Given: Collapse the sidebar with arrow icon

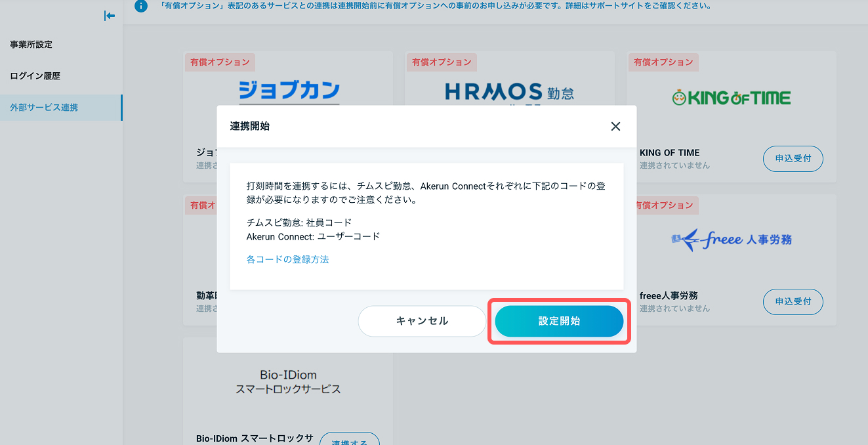Looking at the screenshot, I should click(x=110, y=16).
